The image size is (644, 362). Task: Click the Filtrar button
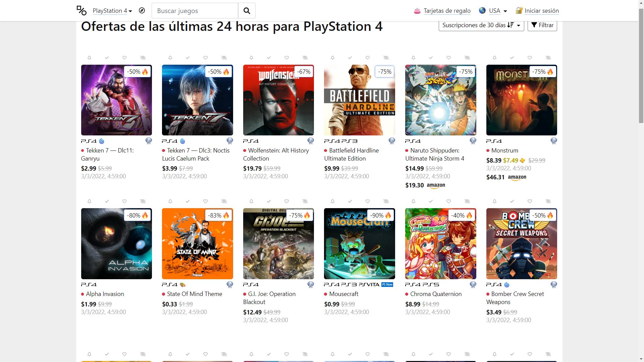[x=542, y=25]
